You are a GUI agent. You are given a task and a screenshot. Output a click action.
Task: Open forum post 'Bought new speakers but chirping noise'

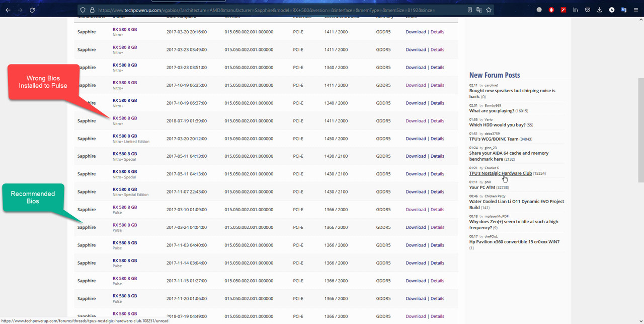tap(512, 93)
